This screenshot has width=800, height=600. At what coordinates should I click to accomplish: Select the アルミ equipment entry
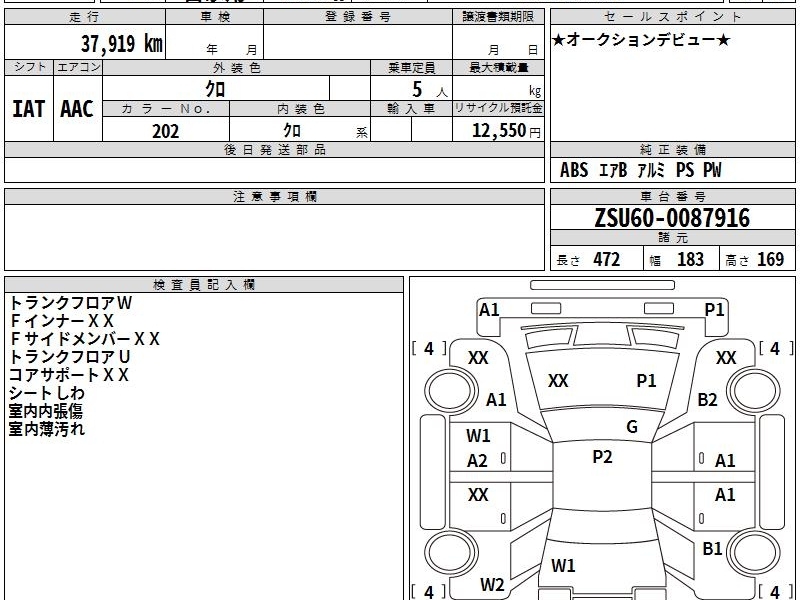(652, 170)
